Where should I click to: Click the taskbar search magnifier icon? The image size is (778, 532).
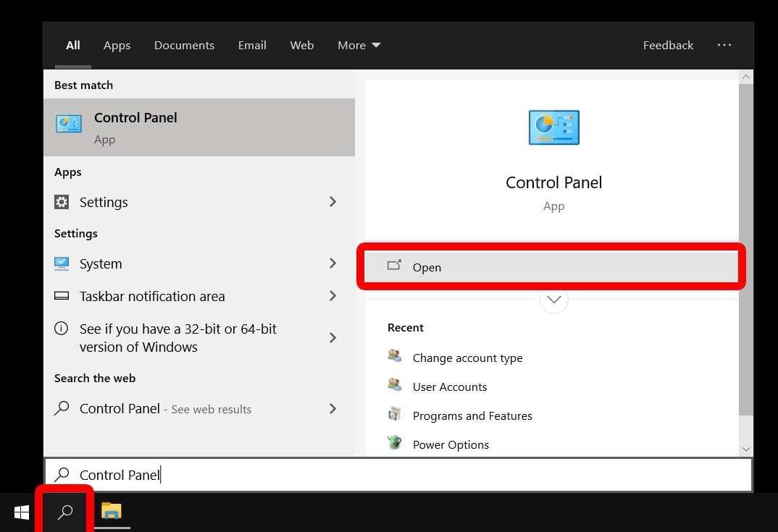[65, 512]
